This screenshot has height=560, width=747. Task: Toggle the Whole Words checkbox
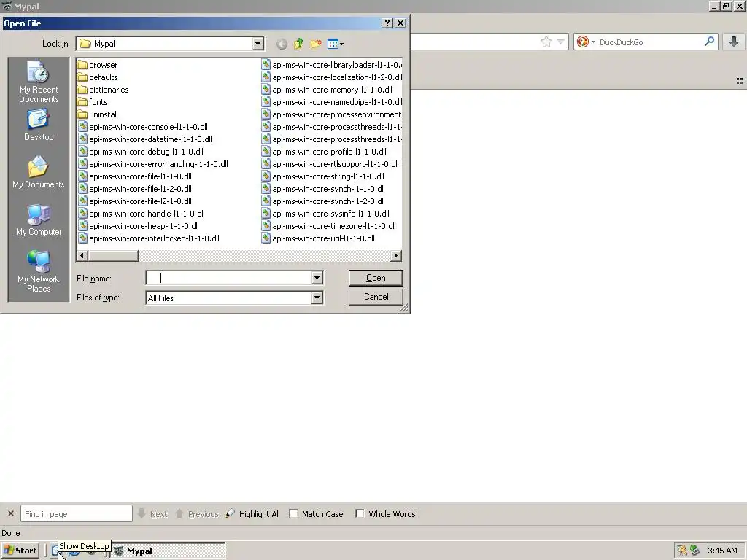point(360,514)
